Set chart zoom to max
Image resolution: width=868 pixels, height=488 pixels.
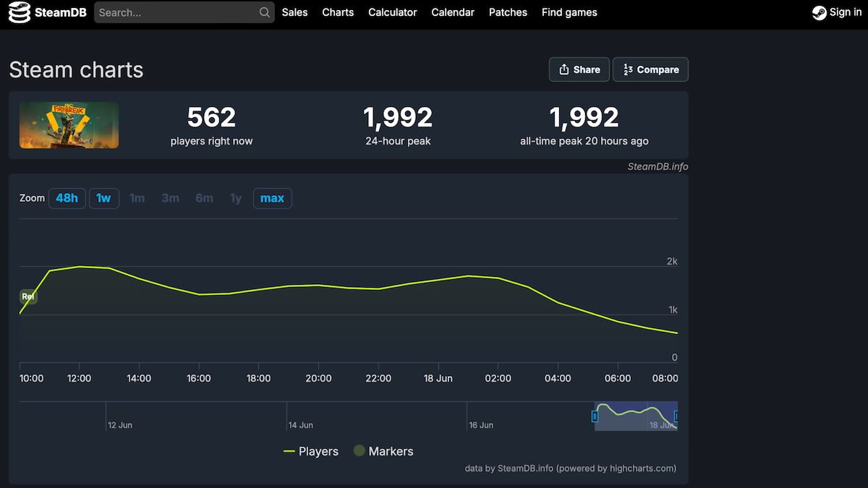click(x=272, y=198)
